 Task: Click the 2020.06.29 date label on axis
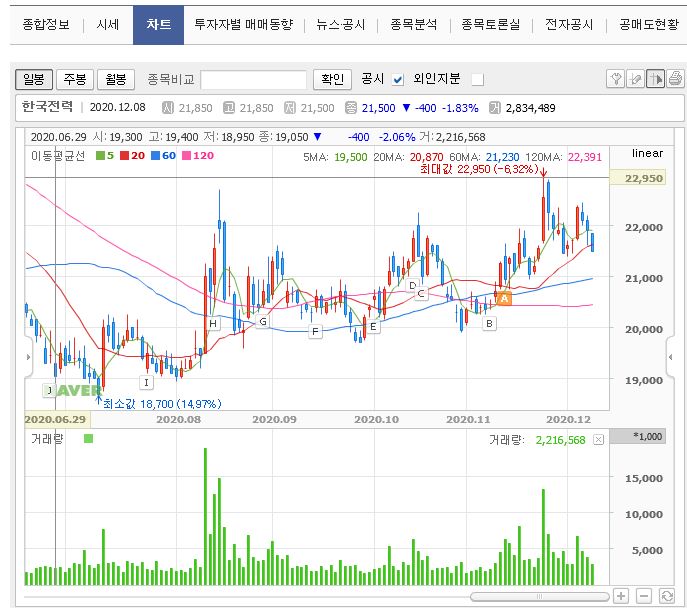(56, 419)
